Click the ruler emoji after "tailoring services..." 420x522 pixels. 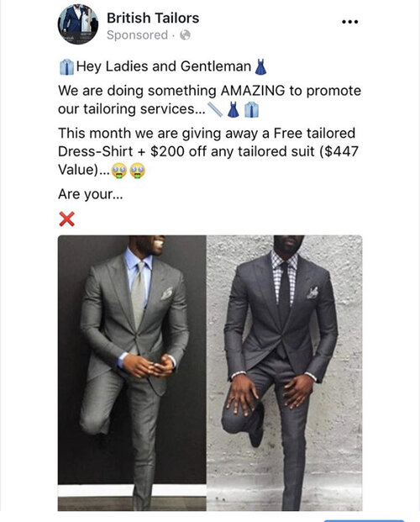215,109
